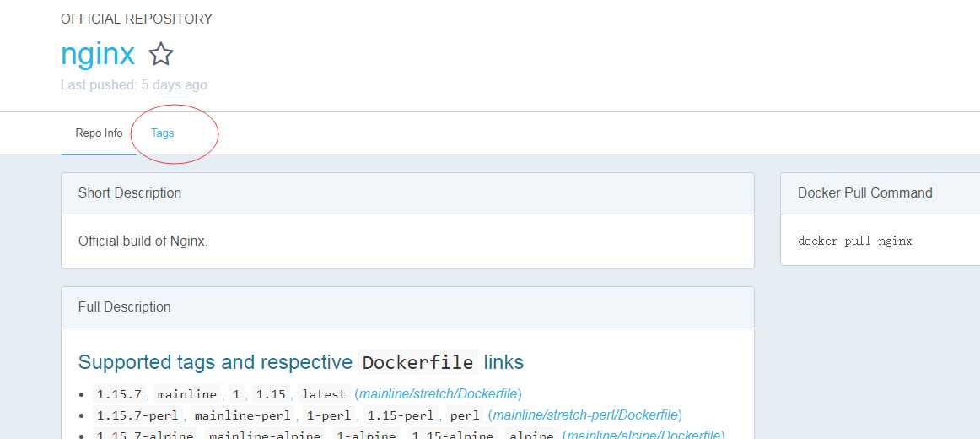Star the nginx repository
The image size is (980, 439).
point(161,55)
